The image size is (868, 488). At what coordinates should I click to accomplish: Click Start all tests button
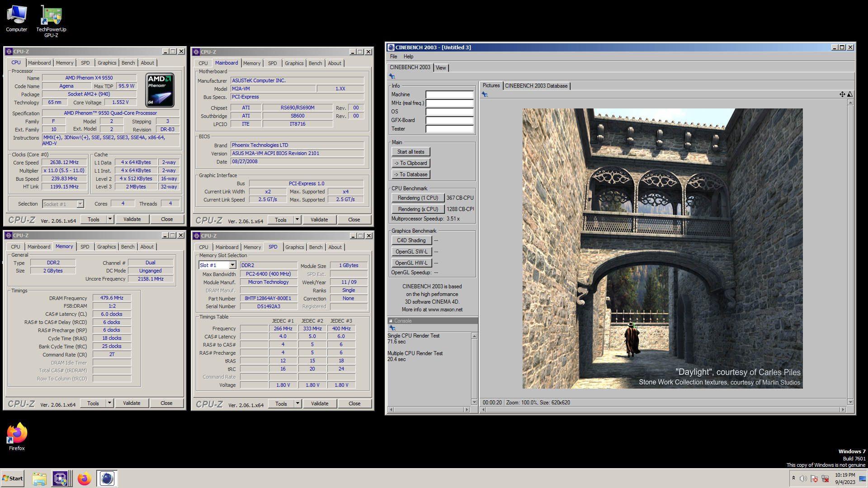pos(410,152)
